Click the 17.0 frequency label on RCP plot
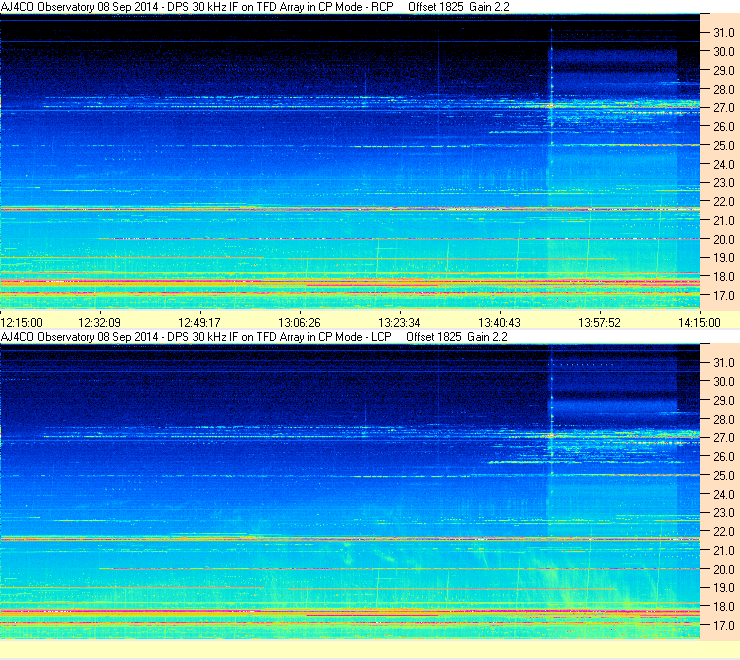The image size is (740, 660). coord(723,296)
